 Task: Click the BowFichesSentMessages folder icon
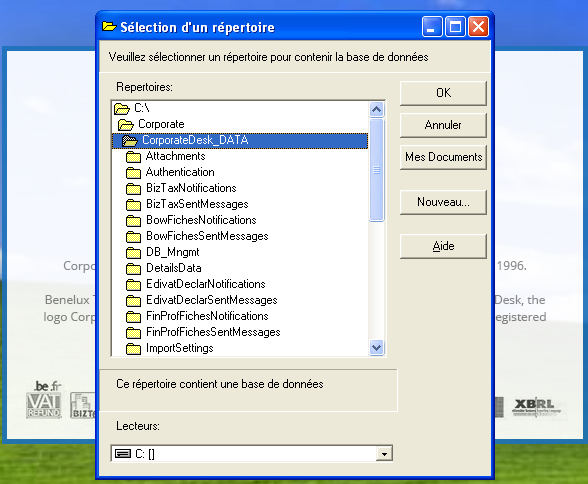tap(134, 237)
